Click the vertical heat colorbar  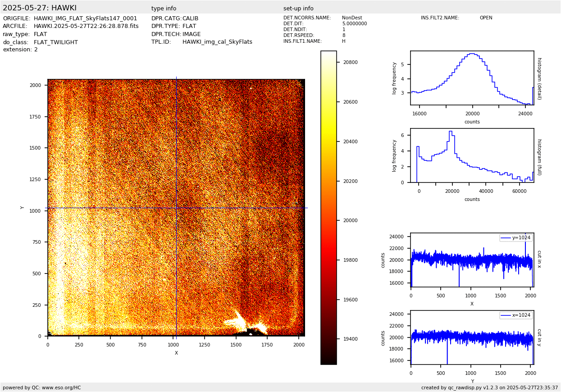click(x=328, y=207)
